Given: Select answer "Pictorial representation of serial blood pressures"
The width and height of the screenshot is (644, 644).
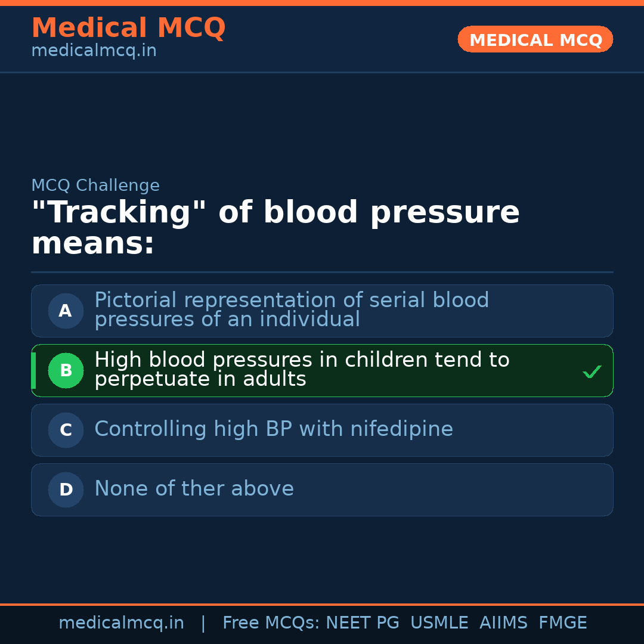Looking at the screenshot, I should click(x=292, y=309).
